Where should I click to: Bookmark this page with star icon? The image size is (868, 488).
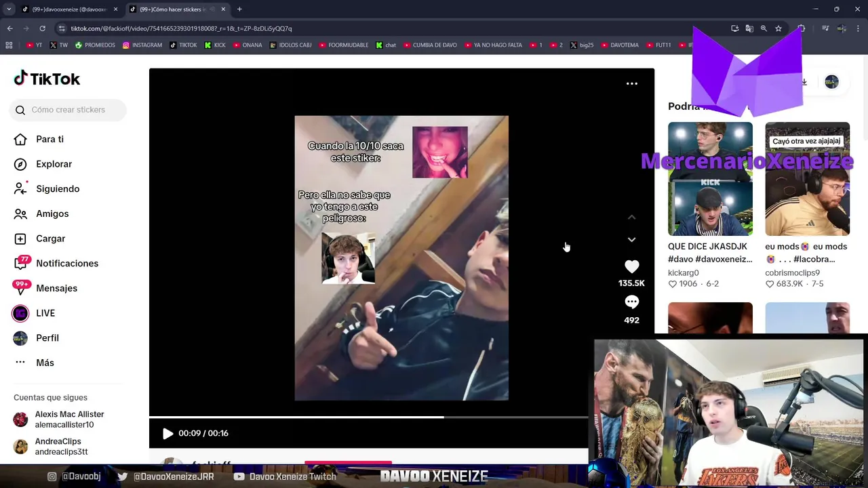tap(778, 28)
